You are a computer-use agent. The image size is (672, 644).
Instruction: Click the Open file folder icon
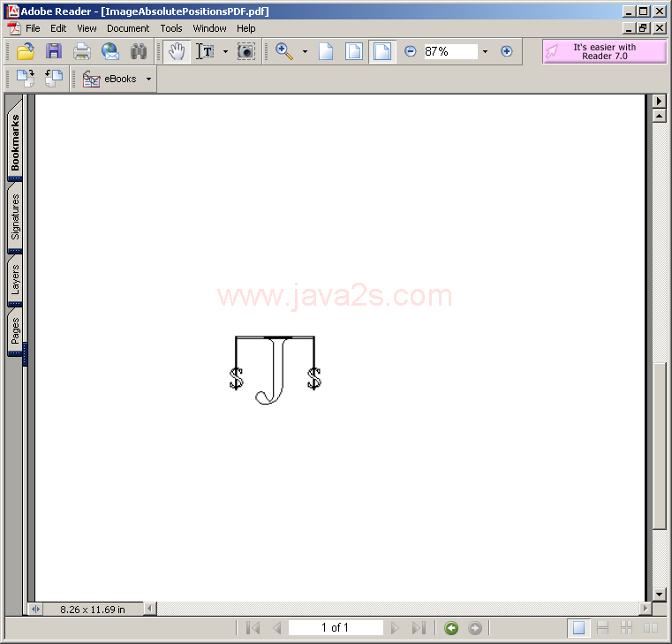(x=26, y=52)
